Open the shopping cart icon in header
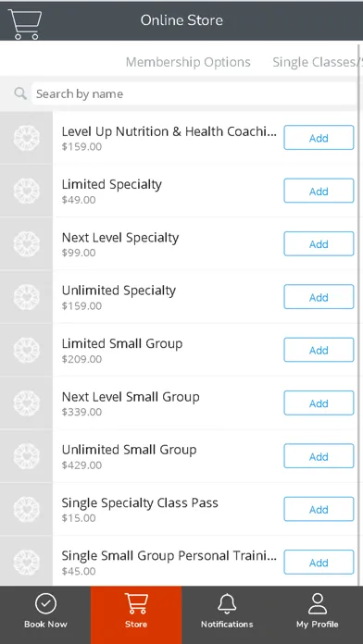Screen dimensions: 363x644 coord(25,24)
